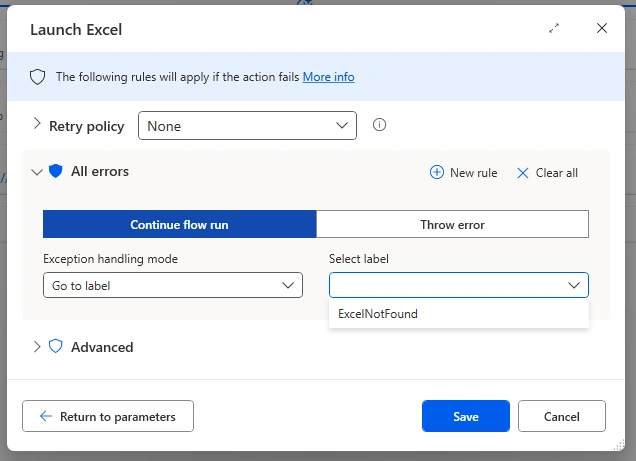Viewport: 636px width, 461px height.
Task: Click the shield icon next to Advanced
Action: click(x=56, y=347)
